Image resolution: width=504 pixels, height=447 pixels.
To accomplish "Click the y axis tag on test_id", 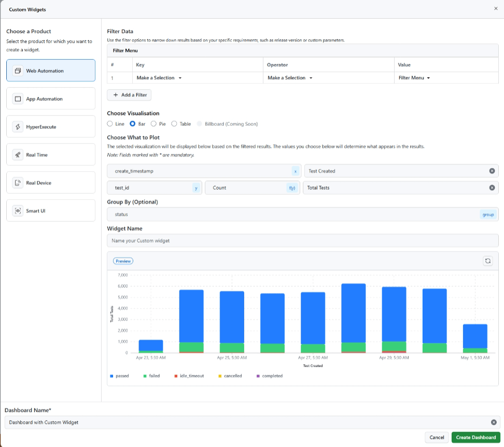I will 196,188.
